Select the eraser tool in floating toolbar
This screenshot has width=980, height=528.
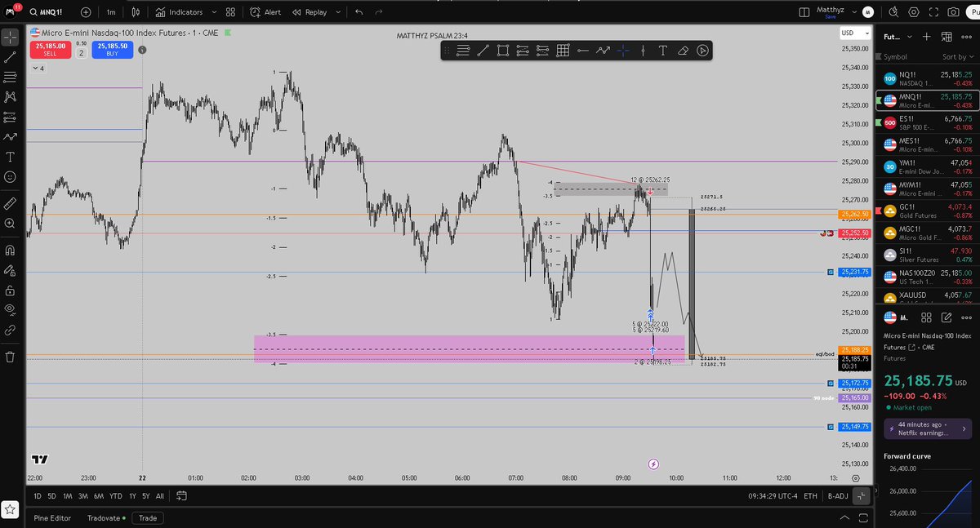coord(683,51)
